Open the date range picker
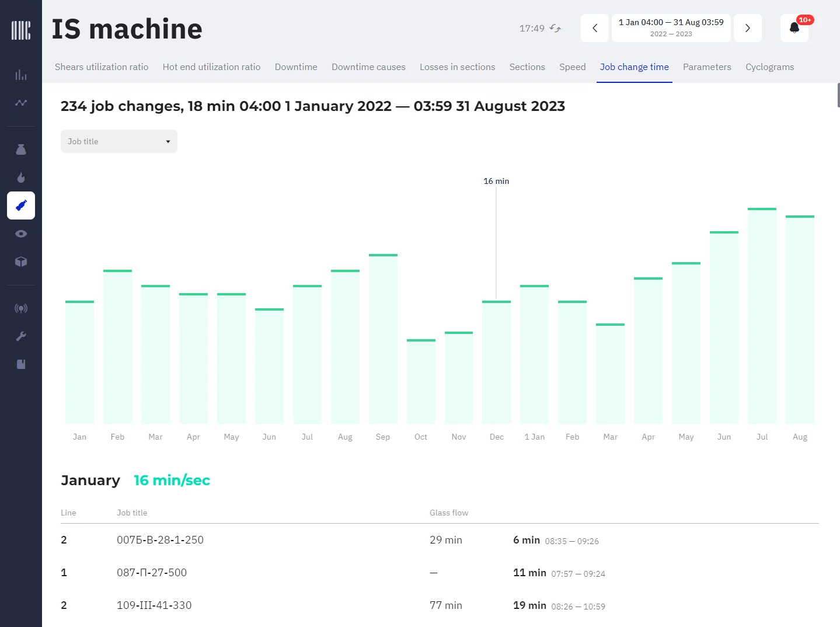840x627 pixels. (x=671, y=28)
